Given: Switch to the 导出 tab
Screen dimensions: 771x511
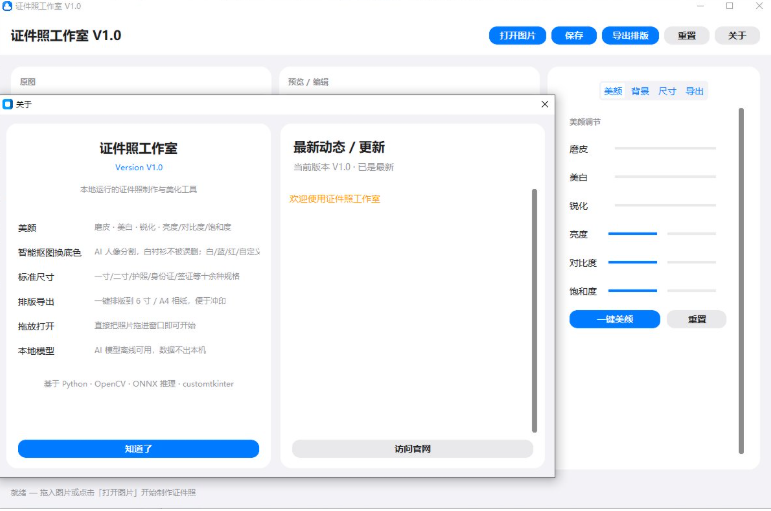Looking at the screenshot, I should tap(694, 91).
